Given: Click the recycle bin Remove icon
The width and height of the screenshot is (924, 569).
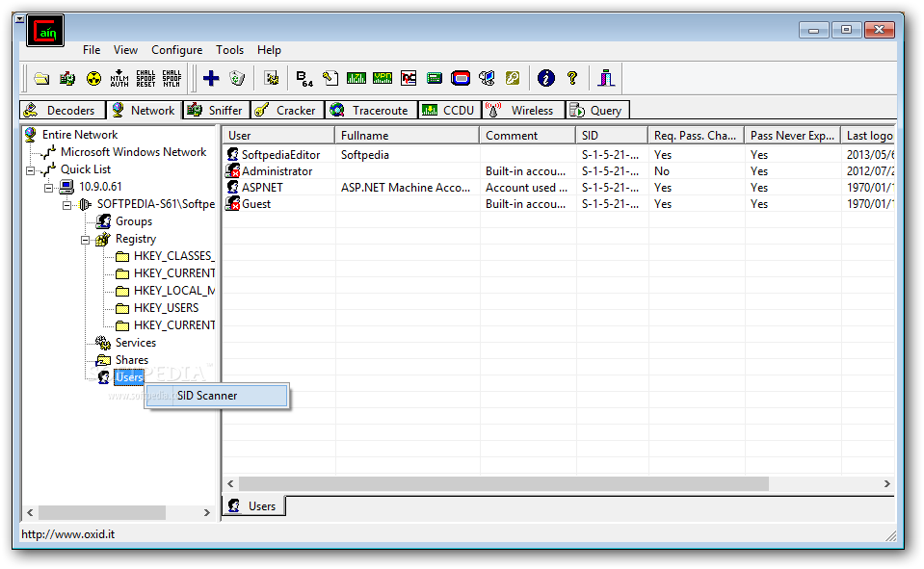Looking at the screenshot, I should coord(237,78).
